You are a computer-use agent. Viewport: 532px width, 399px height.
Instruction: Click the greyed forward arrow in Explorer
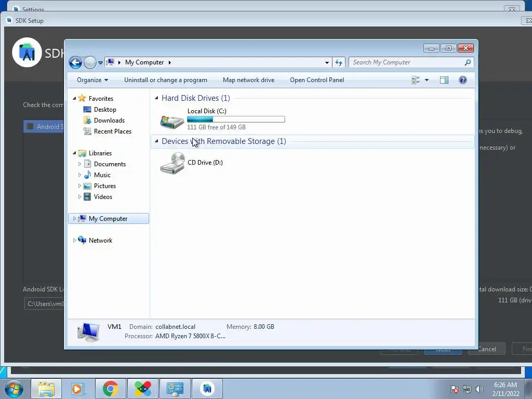[90, 62]
